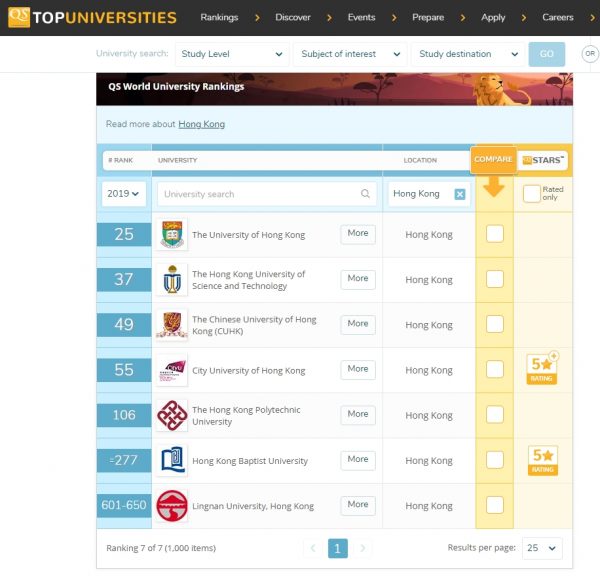Click More for The University of Hong Kong
Screen dimensions: 600x576
[358, 233]
